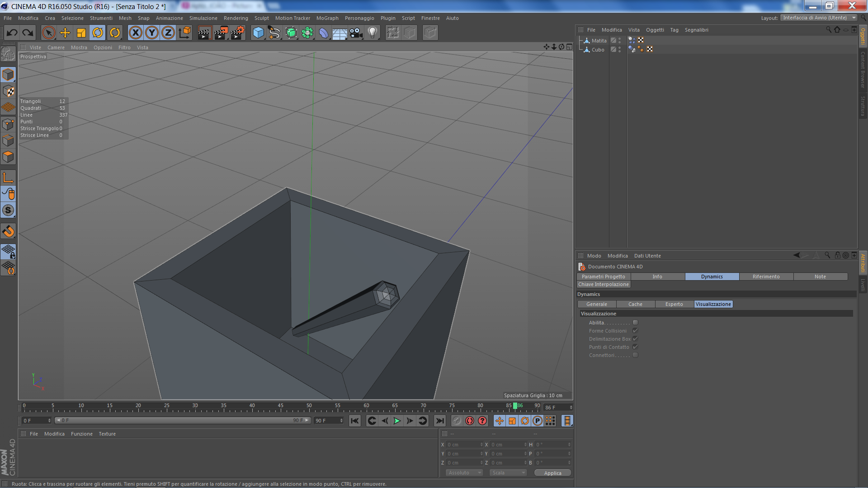Add a Cube primitive object

[x=258, y=33]
